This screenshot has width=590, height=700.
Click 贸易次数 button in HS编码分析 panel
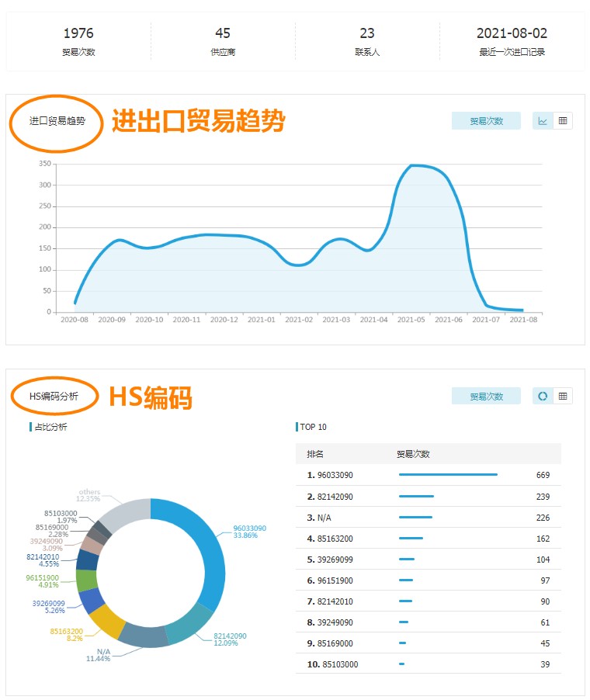(487, 396)
